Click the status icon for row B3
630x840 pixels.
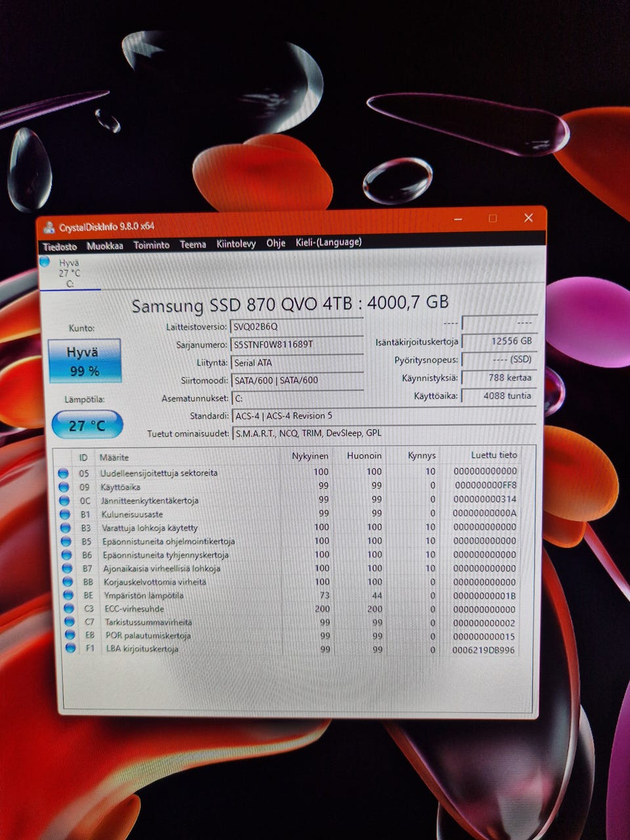point(66,528)
